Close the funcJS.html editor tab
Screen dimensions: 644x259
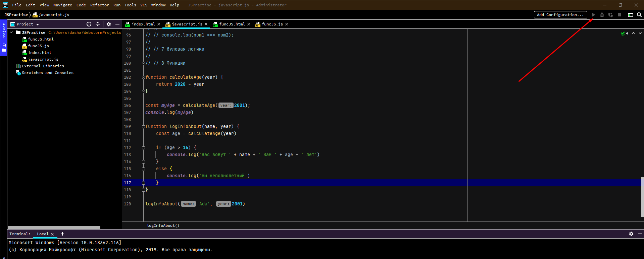(249, 24)
